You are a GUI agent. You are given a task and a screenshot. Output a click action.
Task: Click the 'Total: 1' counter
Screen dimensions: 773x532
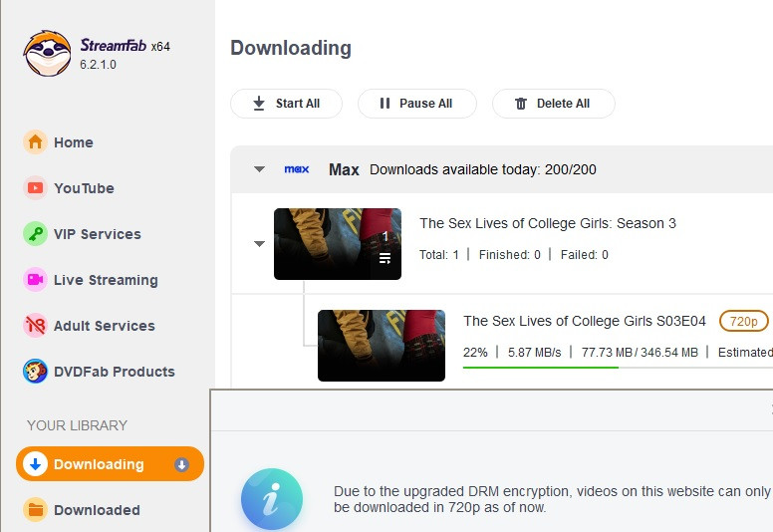tap(439, 255)
